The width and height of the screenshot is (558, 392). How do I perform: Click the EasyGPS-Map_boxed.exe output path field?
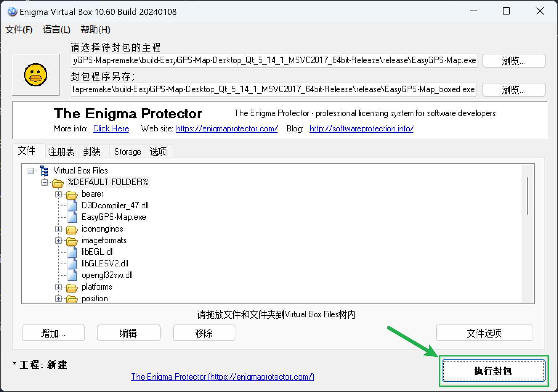(274, 89)
